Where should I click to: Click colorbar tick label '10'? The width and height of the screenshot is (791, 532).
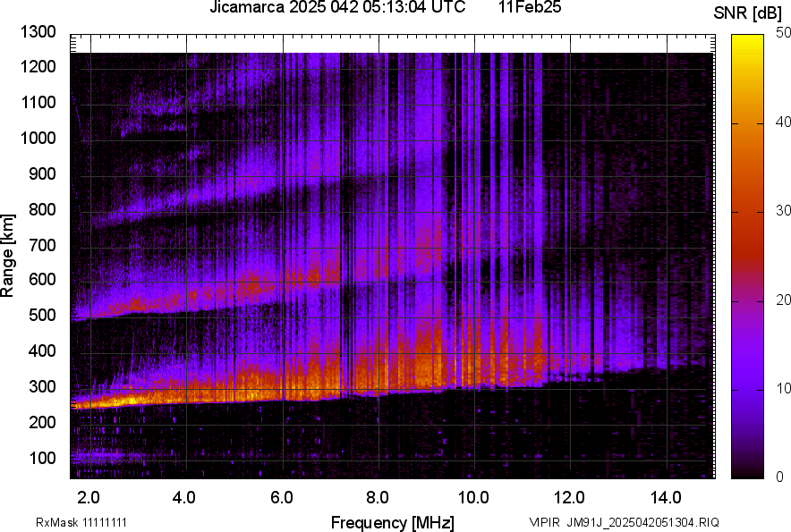pyautogui.click(x=783, y=388)
